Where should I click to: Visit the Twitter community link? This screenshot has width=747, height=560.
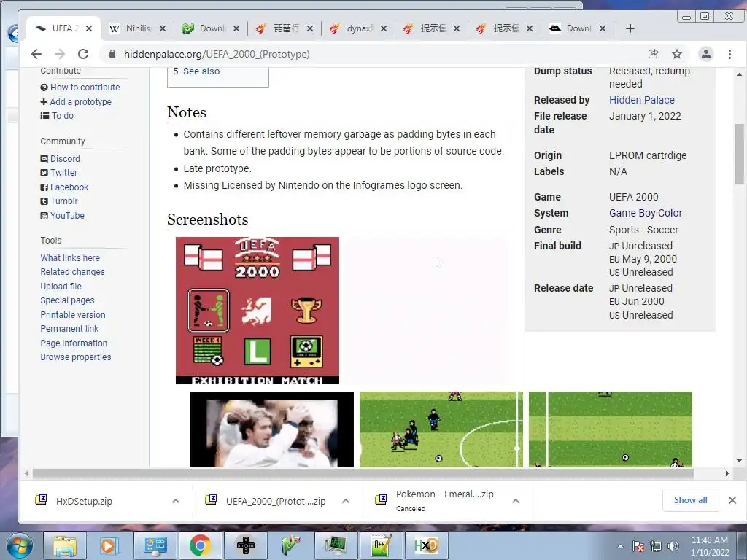pos(64,172)
